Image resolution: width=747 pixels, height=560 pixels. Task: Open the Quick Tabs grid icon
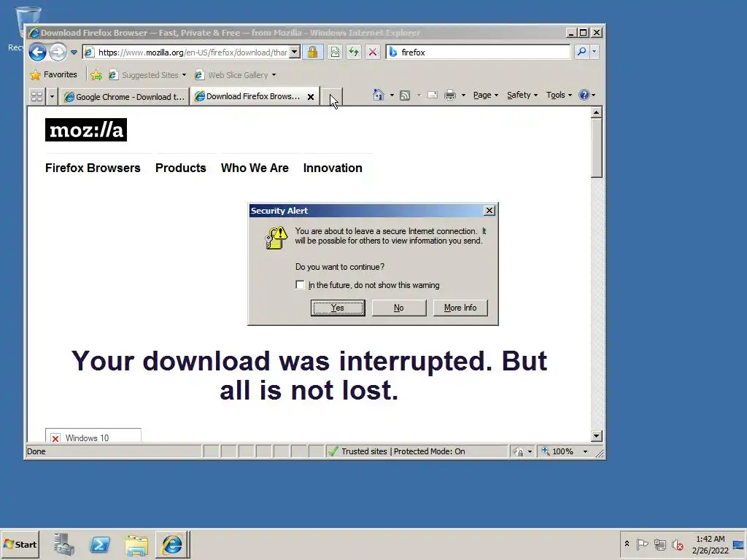pos(36,97)
